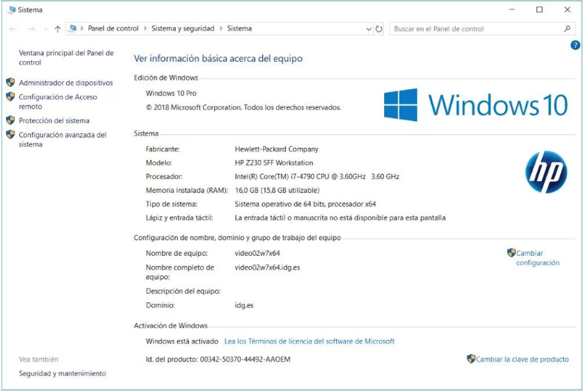Click the model value HP Z230 SFF Workstation

pyautogui.click(x=274, y=163)
